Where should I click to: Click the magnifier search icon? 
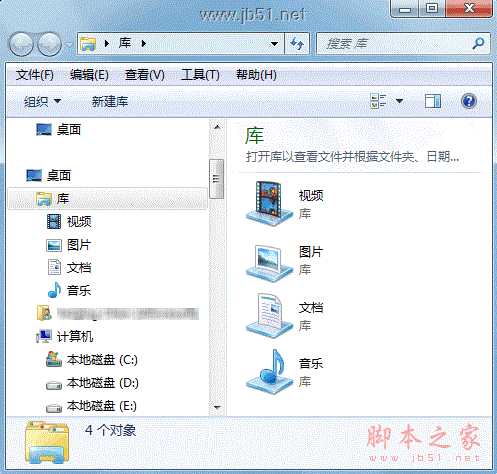coord(479,43)
